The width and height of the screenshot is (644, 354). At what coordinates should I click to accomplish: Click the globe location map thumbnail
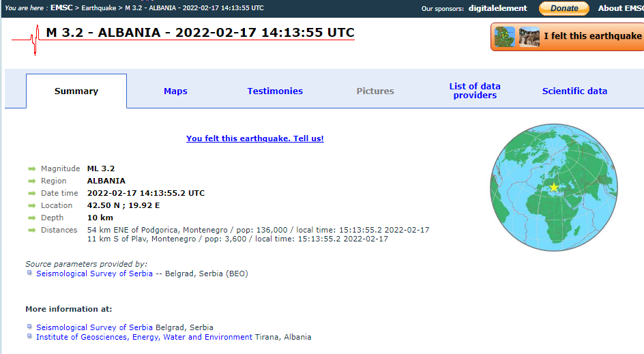554,188
